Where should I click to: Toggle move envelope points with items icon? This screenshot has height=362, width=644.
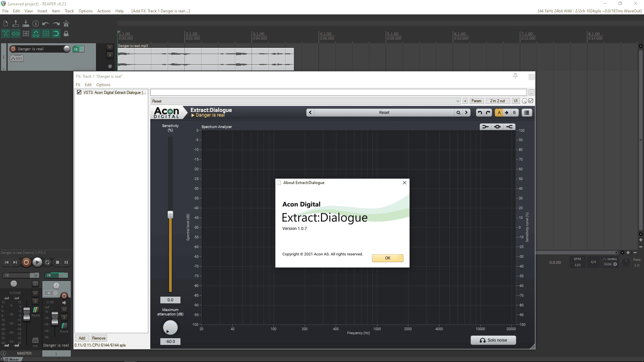(36, 34)
